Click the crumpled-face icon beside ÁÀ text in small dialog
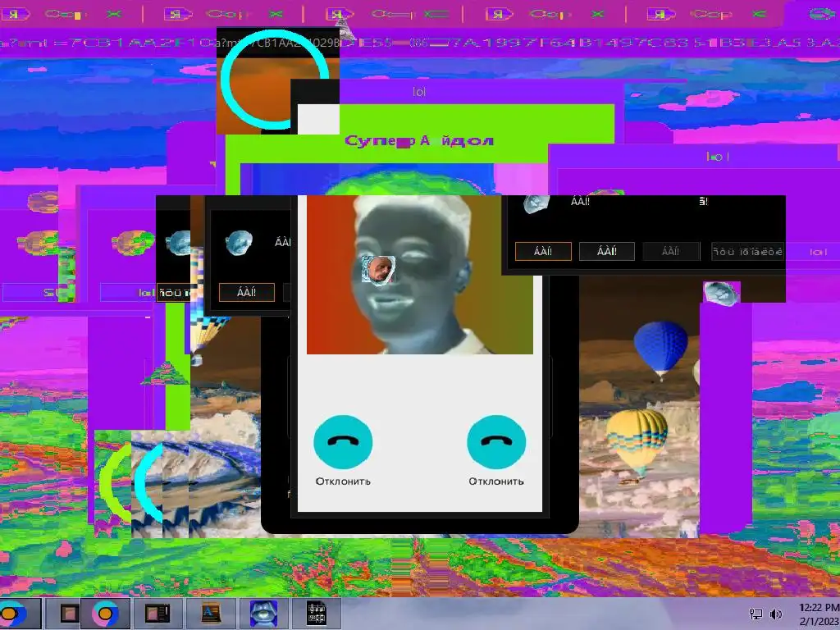The width and height of the screenshot is (840, 630). [x=239, y=243]
